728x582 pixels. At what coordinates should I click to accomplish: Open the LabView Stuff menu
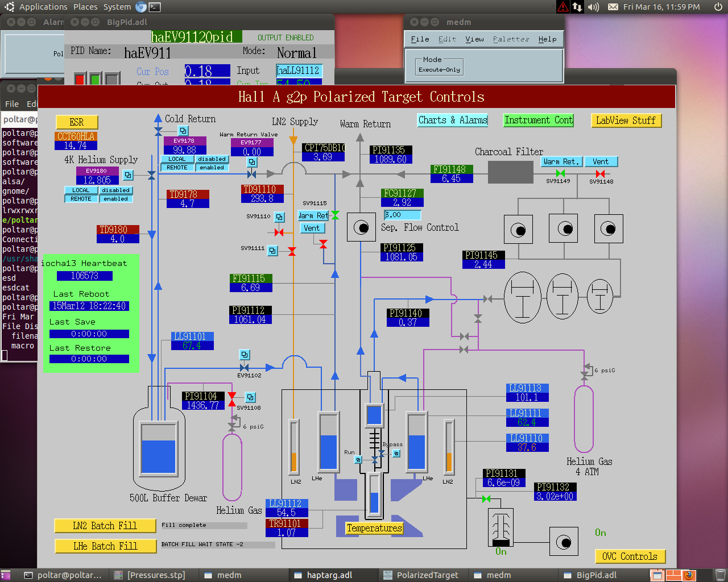(626, 120)
